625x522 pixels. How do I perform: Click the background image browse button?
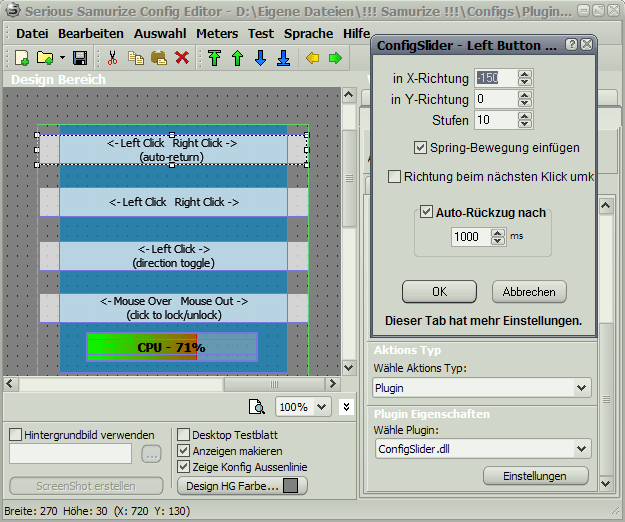point(151,454)
